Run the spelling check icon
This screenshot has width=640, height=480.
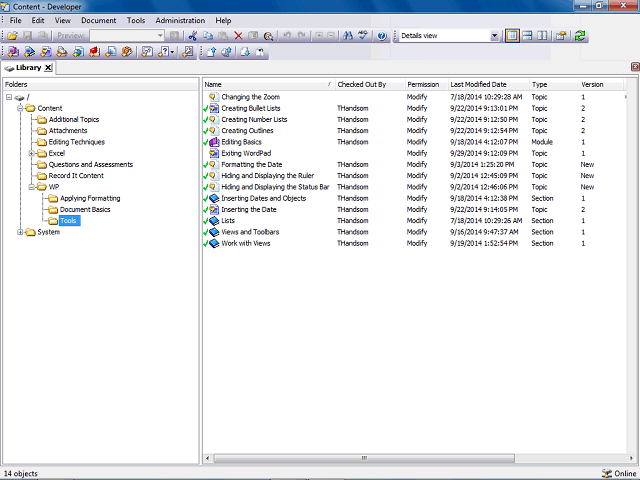coord(363,36)
